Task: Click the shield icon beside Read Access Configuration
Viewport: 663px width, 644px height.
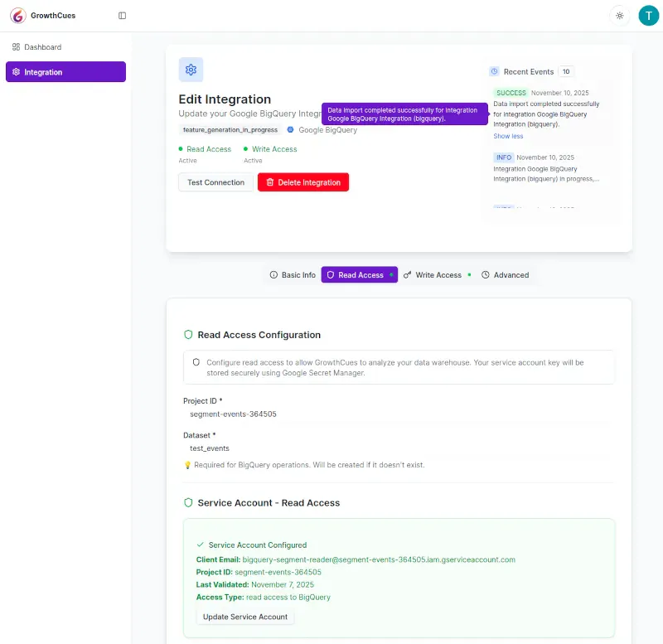Action: (188, 335)
